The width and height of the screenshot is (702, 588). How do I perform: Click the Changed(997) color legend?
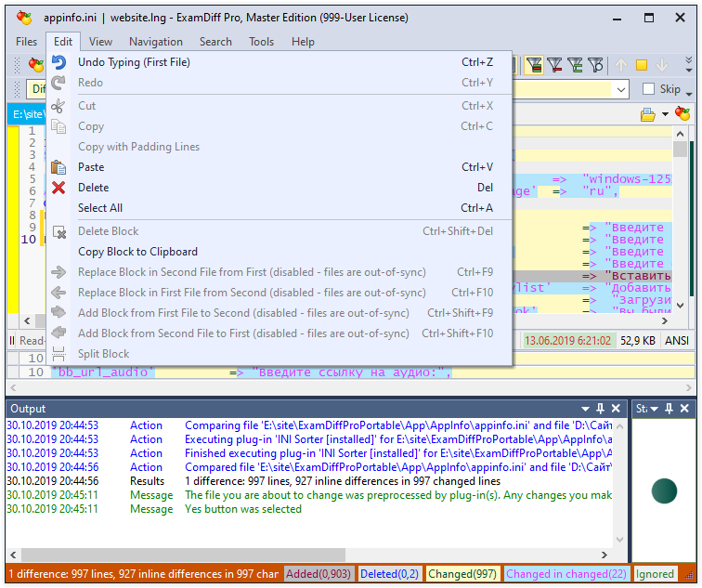pyautogui.click(x=462, y=574)
